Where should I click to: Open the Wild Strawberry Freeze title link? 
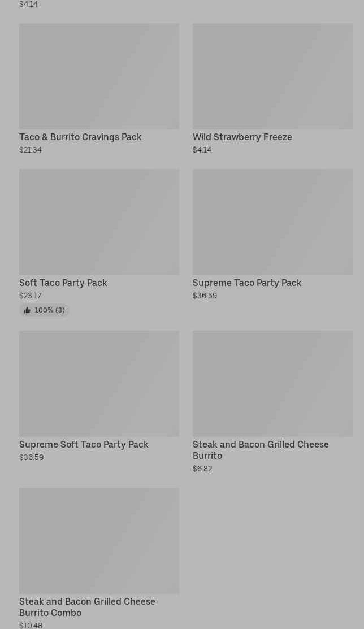242,137
